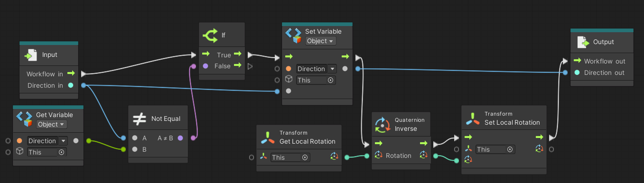Click the A ≠ B purple output port
Viewport: 644px width, 183px height.
(180, 138)
